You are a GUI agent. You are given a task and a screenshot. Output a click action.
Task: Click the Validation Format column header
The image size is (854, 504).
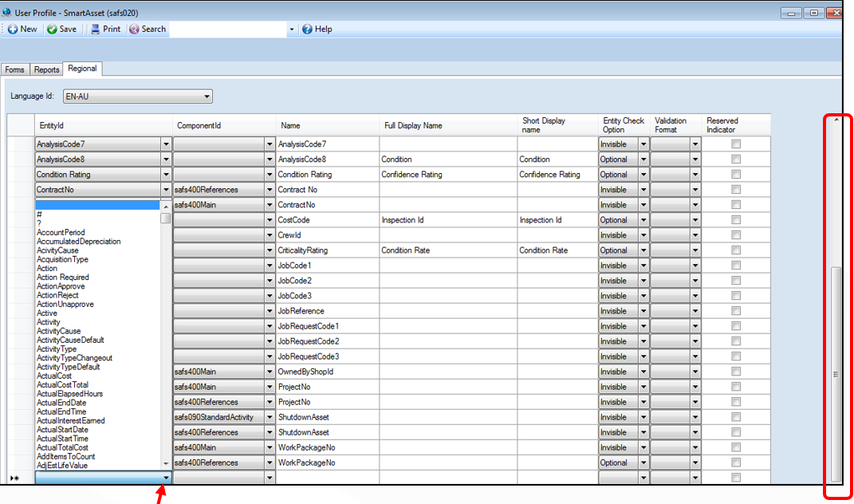[676, 125]
